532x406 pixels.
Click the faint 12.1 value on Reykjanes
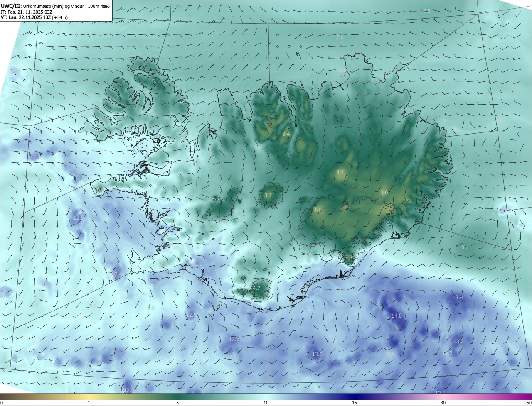[x=197, y=264]
